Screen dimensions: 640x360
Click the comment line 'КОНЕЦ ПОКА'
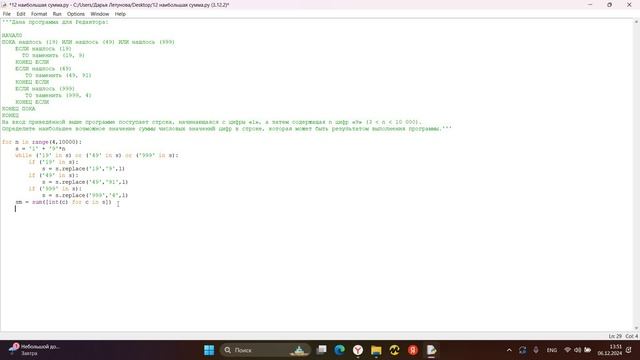[18, 109]
